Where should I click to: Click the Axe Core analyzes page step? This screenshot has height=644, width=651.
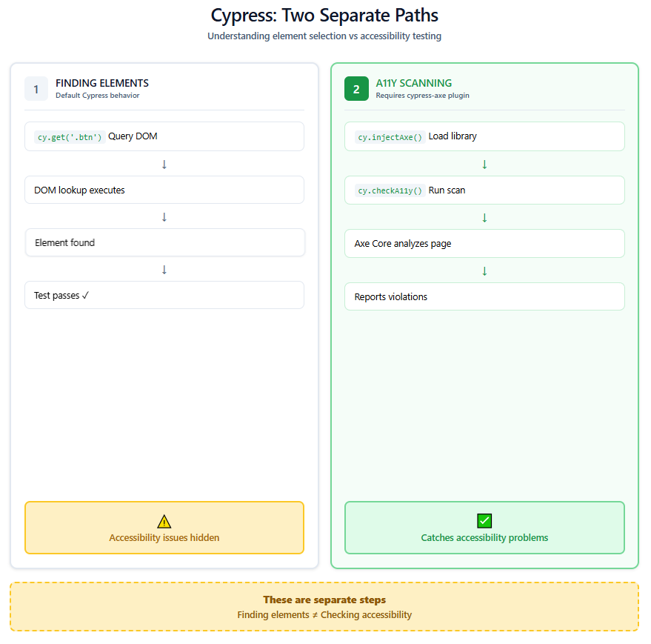(x=484, y=243)
